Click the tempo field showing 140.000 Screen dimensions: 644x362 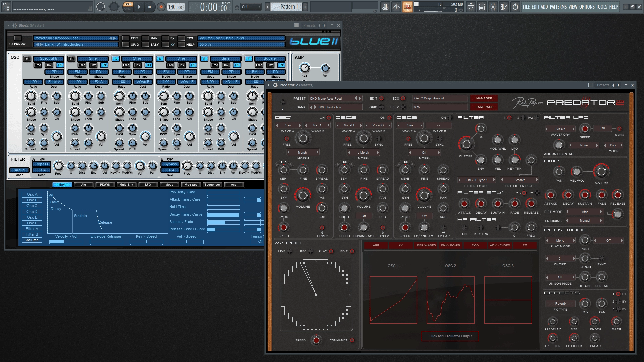click(x=176, y=7)
